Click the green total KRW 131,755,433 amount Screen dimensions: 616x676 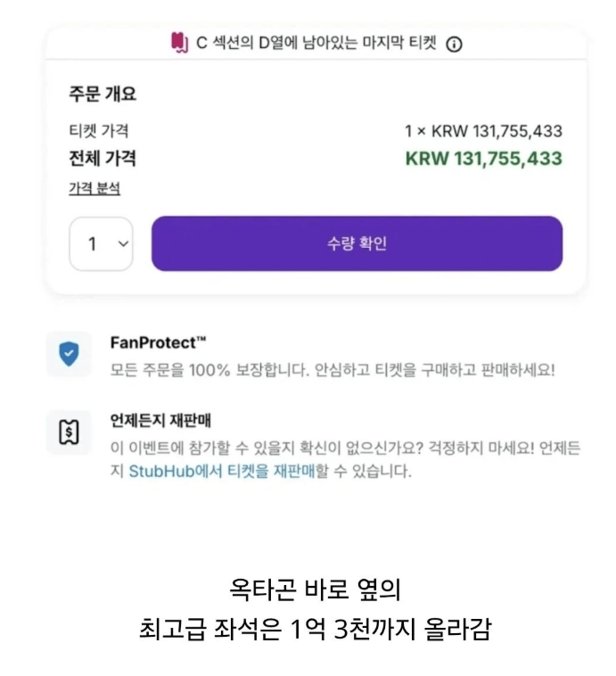[x=484, y=159]
